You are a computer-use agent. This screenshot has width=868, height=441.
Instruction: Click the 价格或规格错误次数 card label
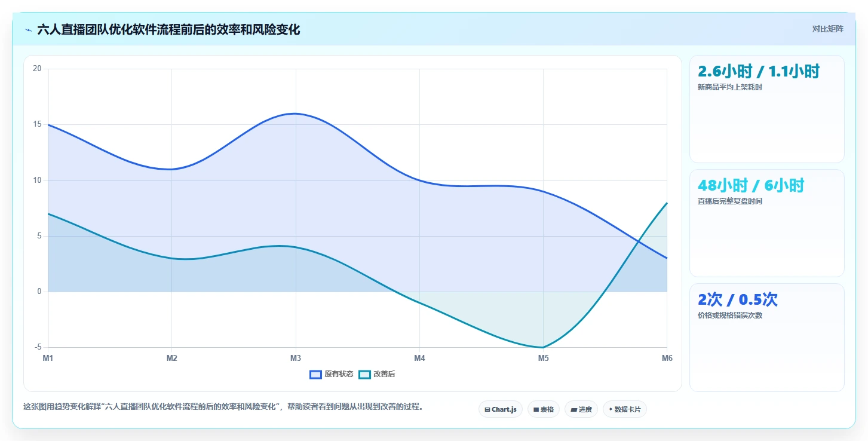point(730,316)
